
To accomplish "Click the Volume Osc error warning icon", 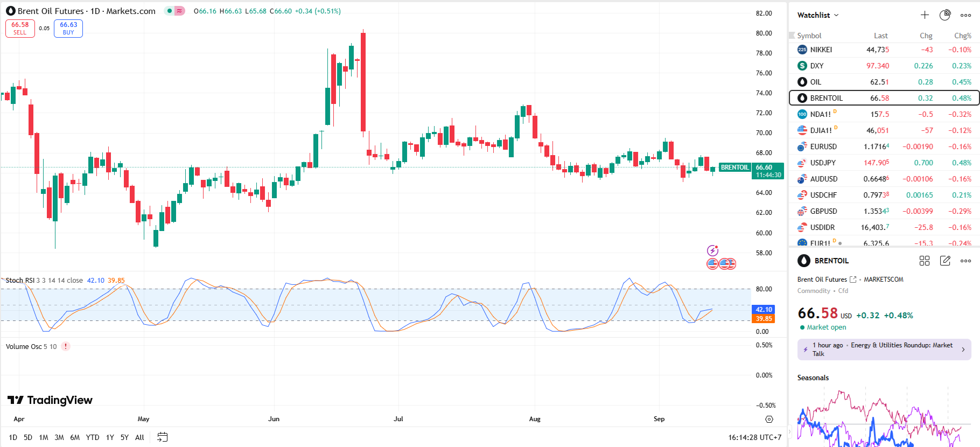I will point(66,346).
